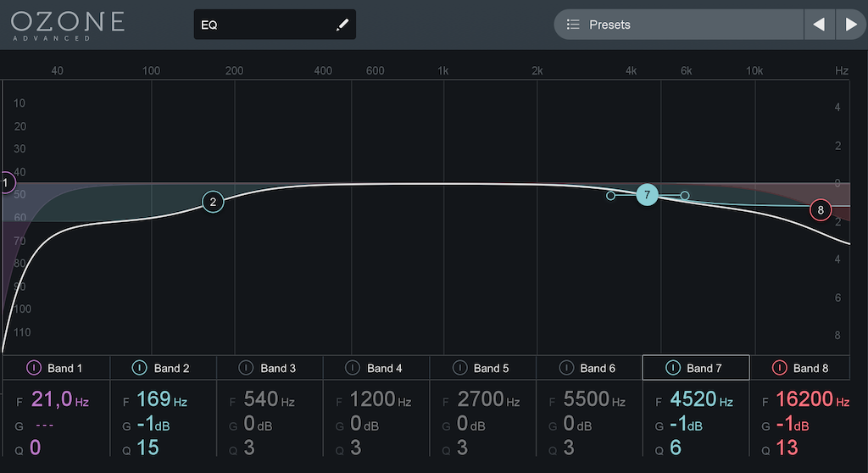Screen dimensions: 868x473
Task: Select EQ node 7 on the curve
Action: coord(647,195)
